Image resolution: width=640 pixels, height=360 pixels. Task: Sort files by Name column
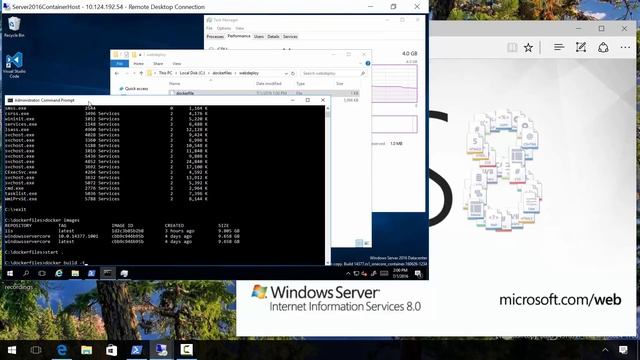pyautogui.click(x=175, y=84)
